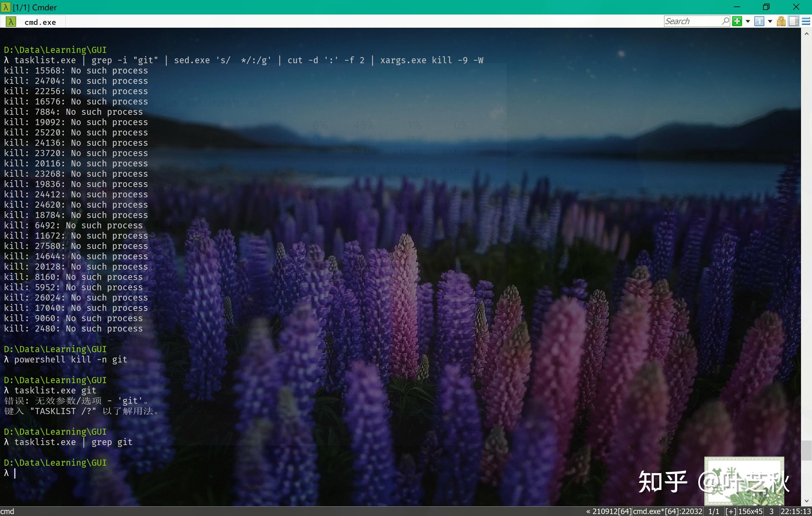This screenshot has width=812, height=516.
Task: Click the '22:15:13' clock in status bar
Action: (796, 511)
